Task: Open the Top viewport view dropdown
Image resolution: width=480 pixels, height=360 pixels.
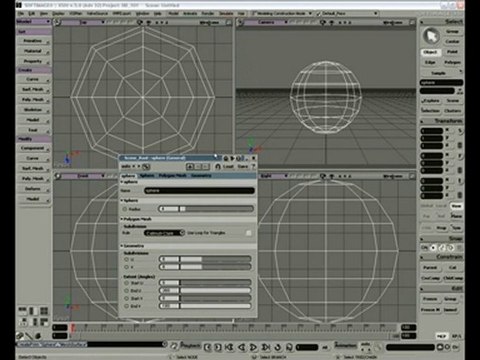Action: click(x=84, y=22)
